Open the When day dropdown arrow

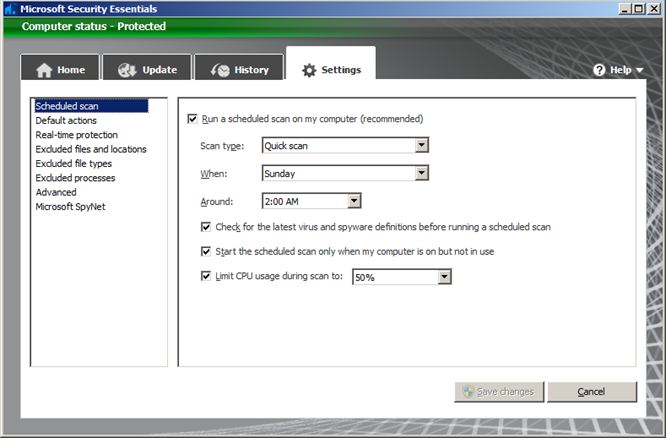[421, 173]
